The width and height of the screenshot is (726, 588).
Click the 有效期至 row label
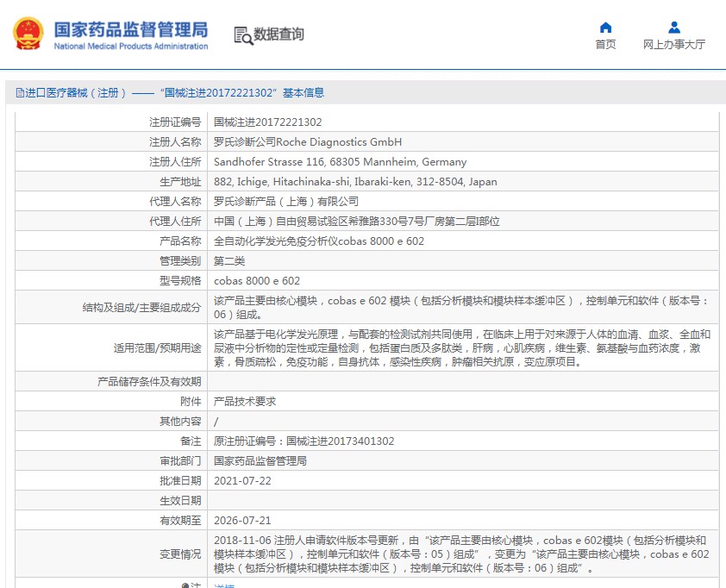pyautogui.click(x=180, y=521)
